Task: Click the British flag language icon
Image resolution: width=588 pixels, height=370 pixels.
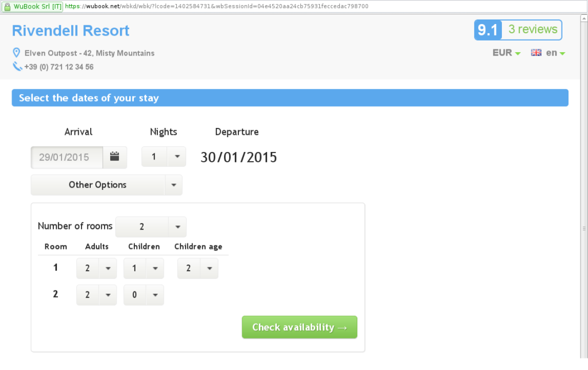Action: coord(536,52)
